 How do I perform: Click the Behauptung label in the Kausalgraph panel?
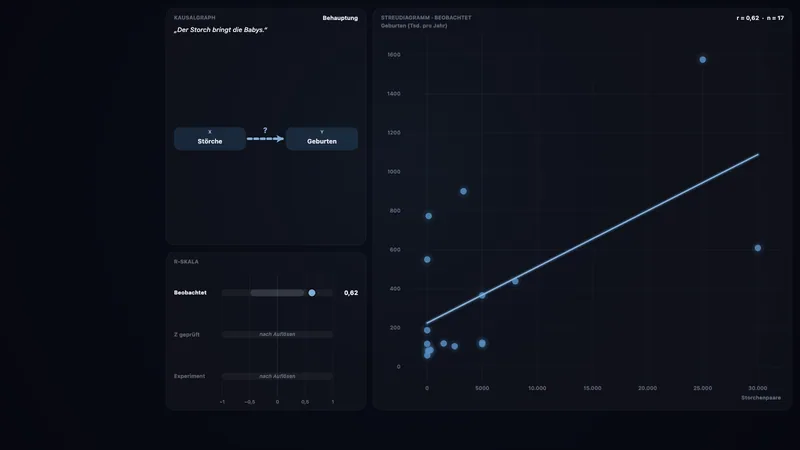[340, 18]
